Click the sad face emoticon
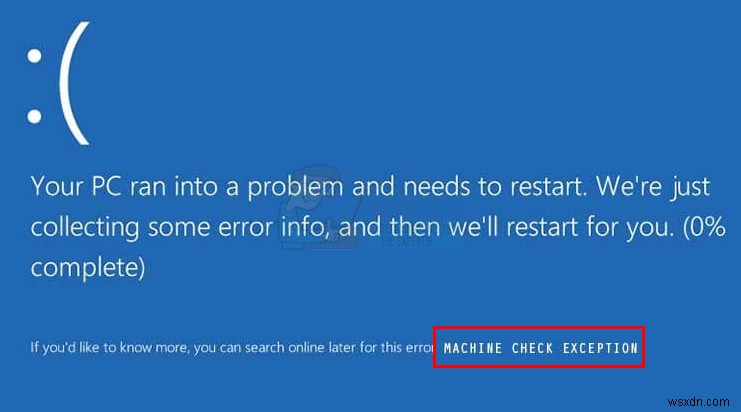The image size is (741, 412). (58, 83)
